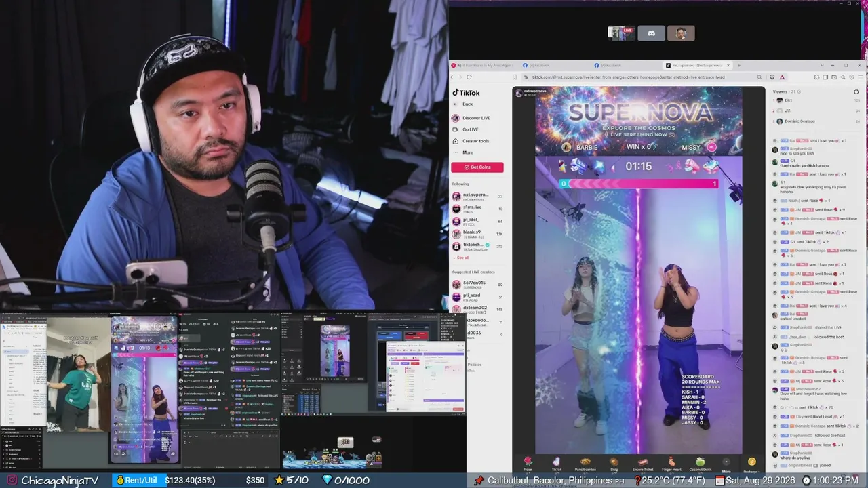Open chat settings icon beside Viewers
The height and width of the screenshot is (488, 868).
pyautogui.click(x=856, y=91)
